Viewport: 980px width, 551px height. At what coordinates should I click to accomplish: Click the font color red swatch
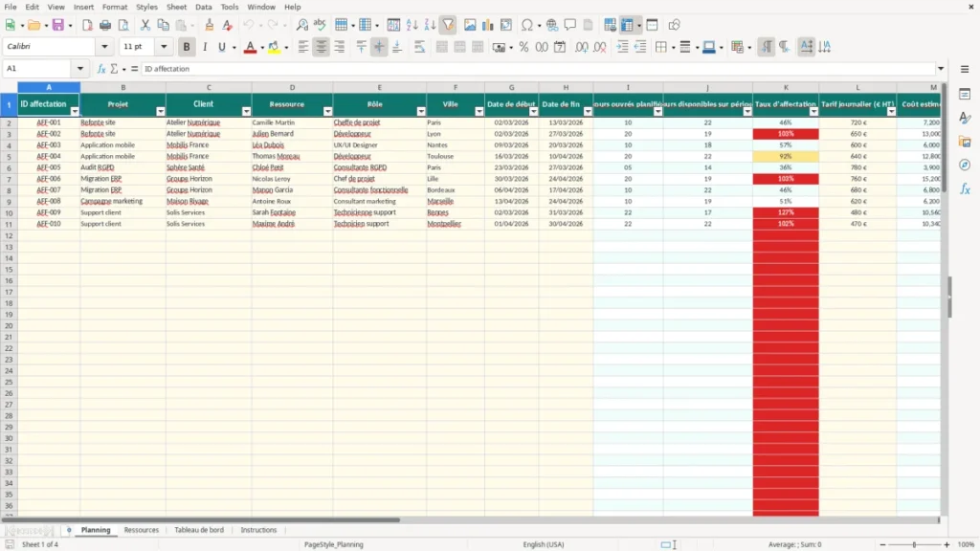coord(250,47)
